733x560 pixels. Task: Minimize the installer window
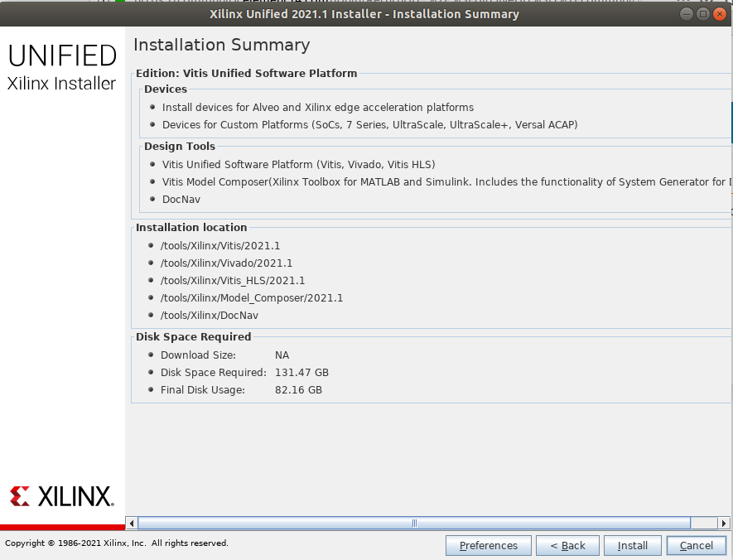tap(686, 14)
